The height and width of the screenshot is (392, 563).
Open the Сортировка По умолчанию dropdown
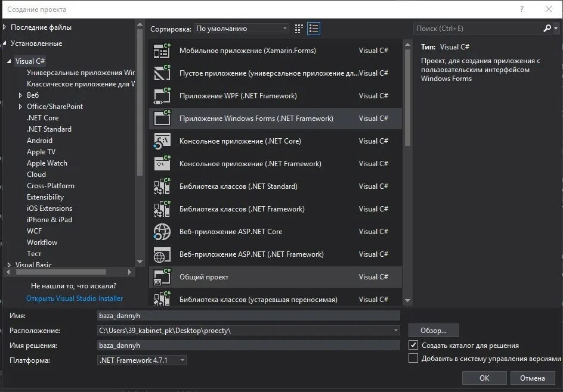pos(242,29)
